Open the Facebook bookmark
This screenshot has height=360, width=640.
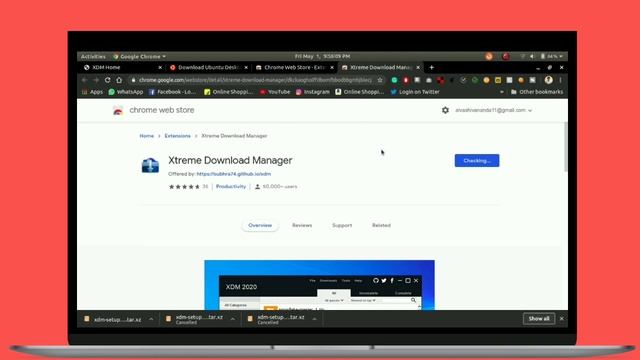click(172, 92)
